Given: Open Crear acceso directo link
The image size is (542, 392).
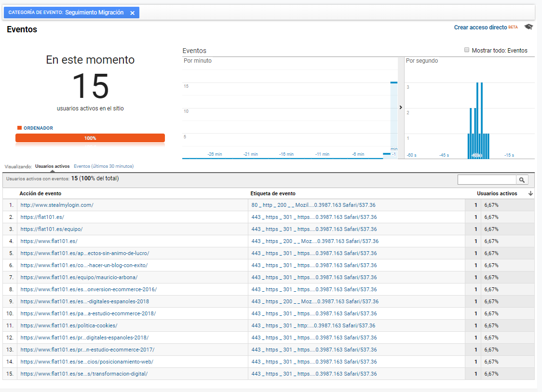Looking at the screenshot, I should pos(480,27).
